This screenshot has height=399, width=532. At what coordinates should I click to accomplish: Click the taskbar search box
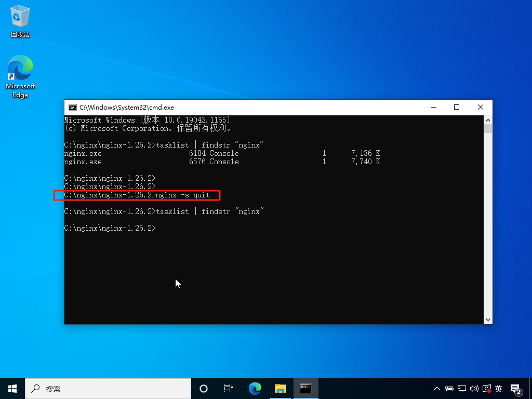(108, 389)
